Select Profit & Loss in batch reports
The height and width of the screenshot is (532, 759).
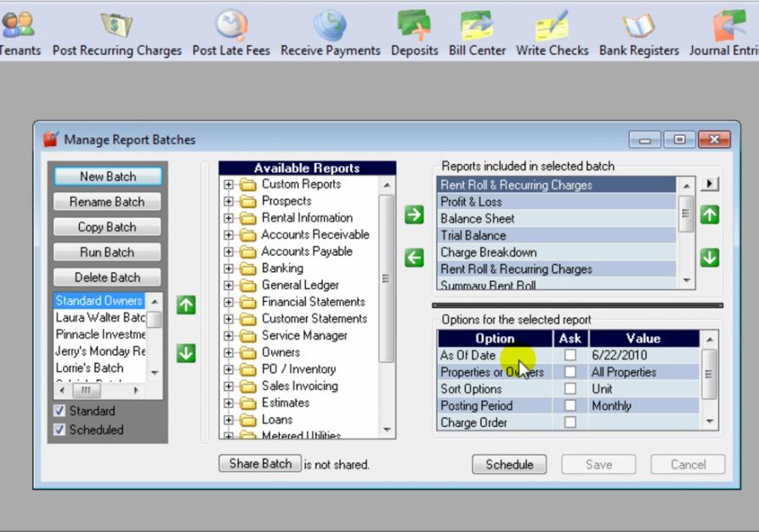pos(472,201)
